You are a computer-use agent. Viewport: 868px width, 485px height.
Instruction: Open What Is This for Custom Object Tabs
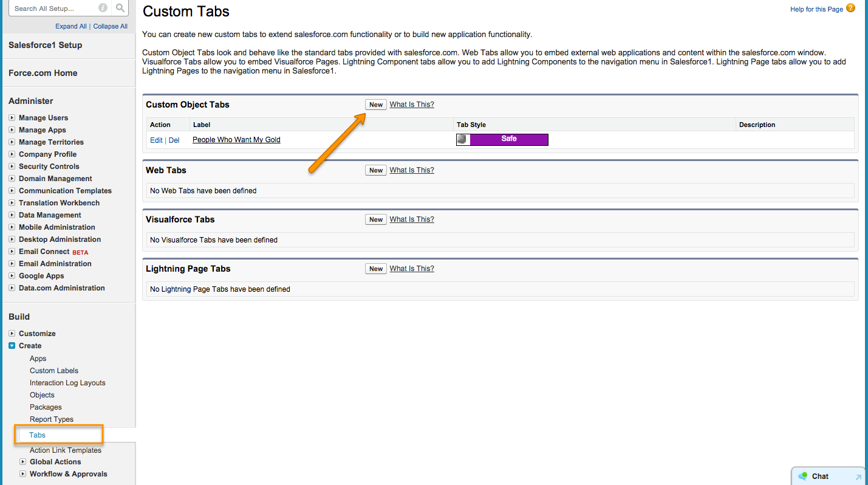click(412, 105)
